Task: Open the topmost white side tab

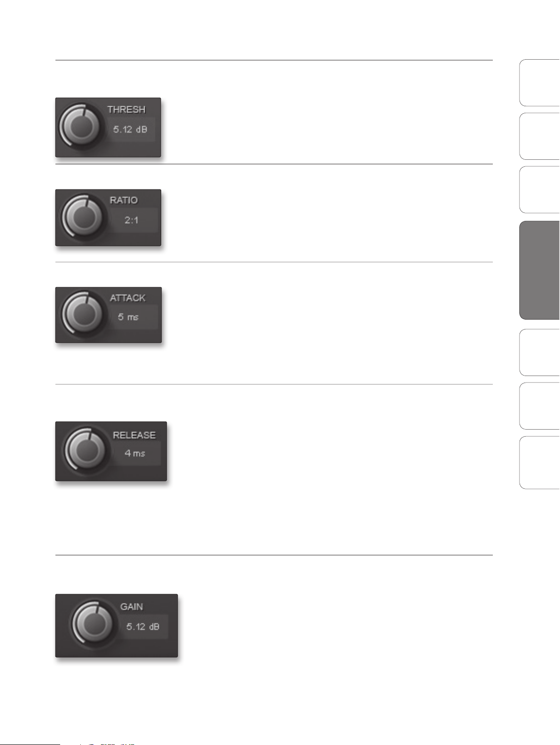Action: coord(539,83)
